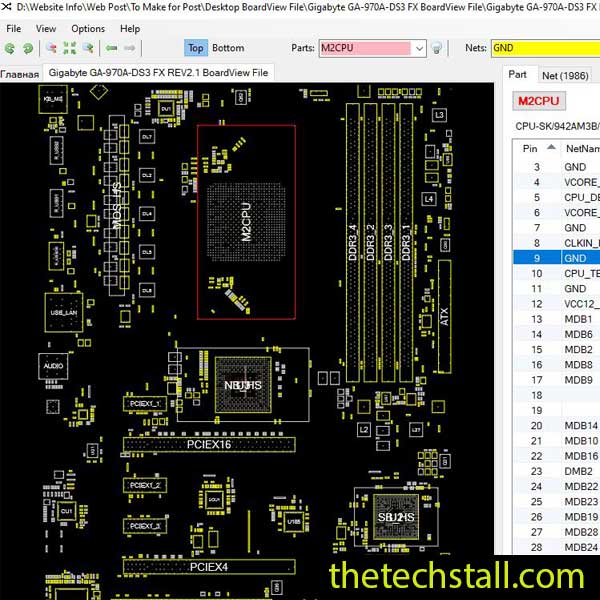600x600 pixels.
Task: Click the ATX power connector part
Action: pos(445,316)
